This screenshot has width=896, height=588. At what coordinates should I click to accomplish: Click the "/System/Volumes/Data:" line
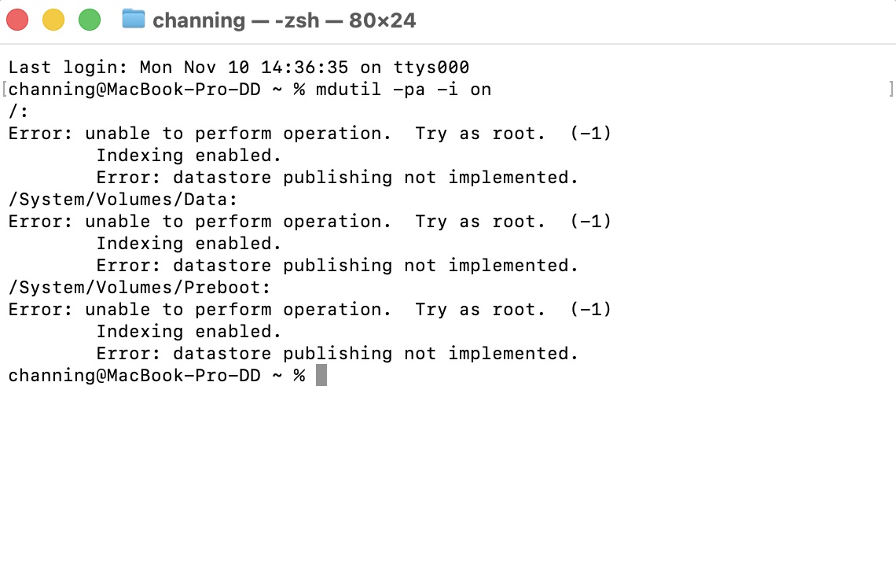[x=123, y=200]
